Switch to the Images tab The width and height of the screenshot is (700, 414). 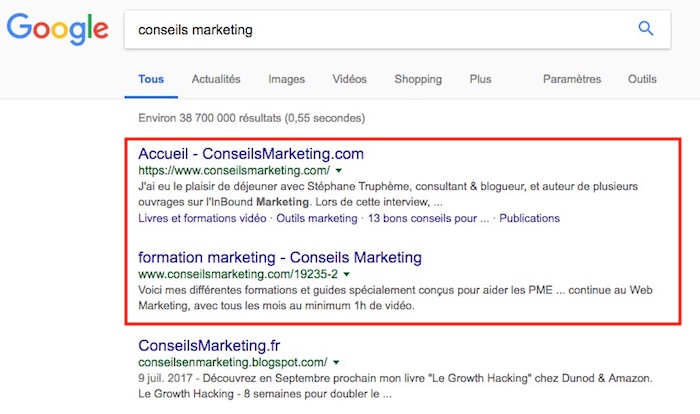click(287, 79)
